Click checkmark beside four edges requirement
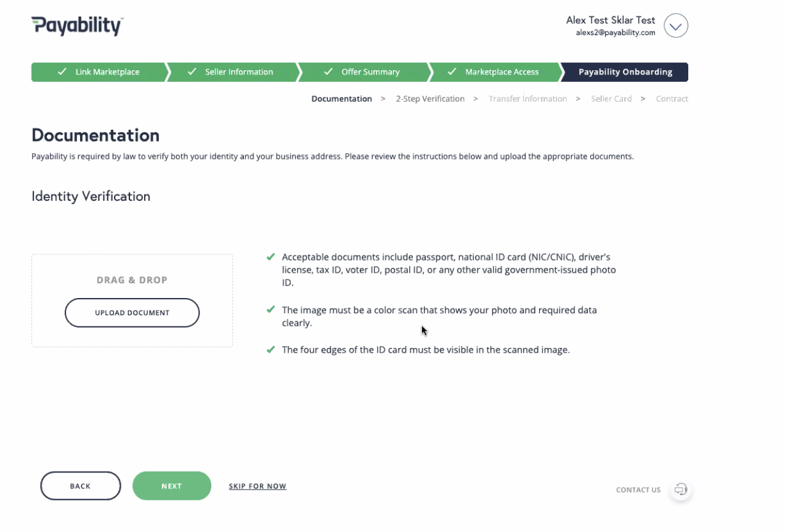Viewport: 785px width, 532px height. 270,350
